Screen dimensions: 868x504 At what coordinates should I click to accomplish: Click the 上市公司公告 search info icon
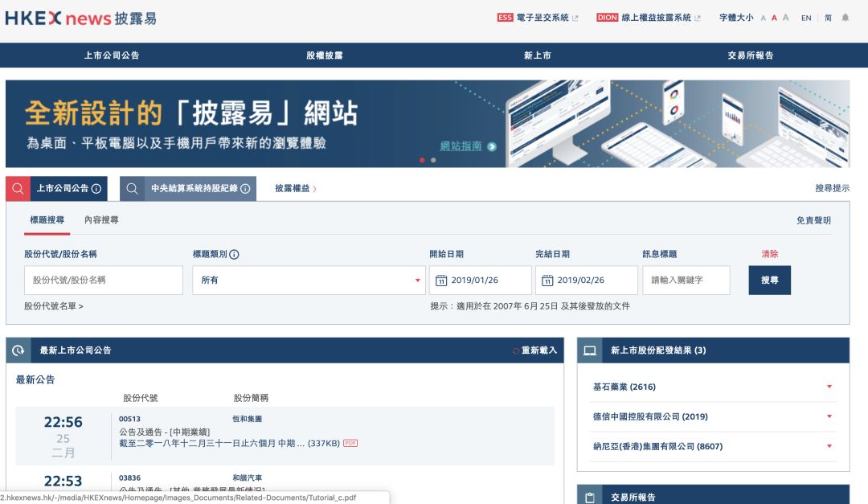point(96,188)
